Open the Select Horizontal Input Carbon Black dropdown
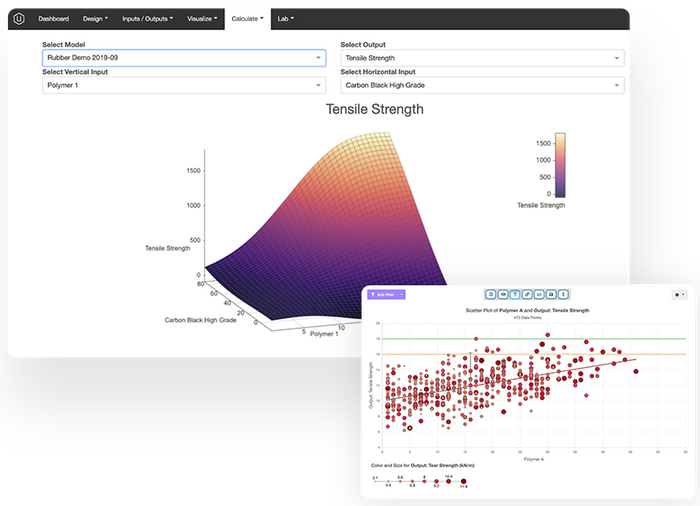The height and width of the screenshot is (506, 700). pos(482,85)
